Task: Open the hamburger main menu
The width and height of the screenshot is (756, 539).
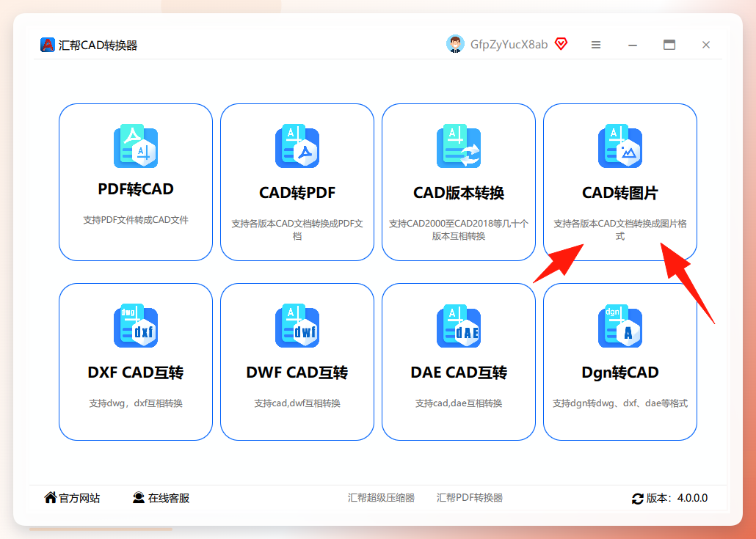Action: (596, 45)
